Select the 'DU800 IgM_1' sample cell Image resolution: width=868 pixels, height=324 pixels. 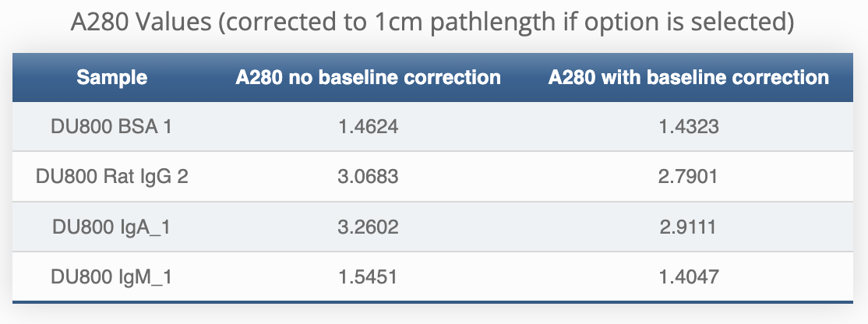click(112, 276)
